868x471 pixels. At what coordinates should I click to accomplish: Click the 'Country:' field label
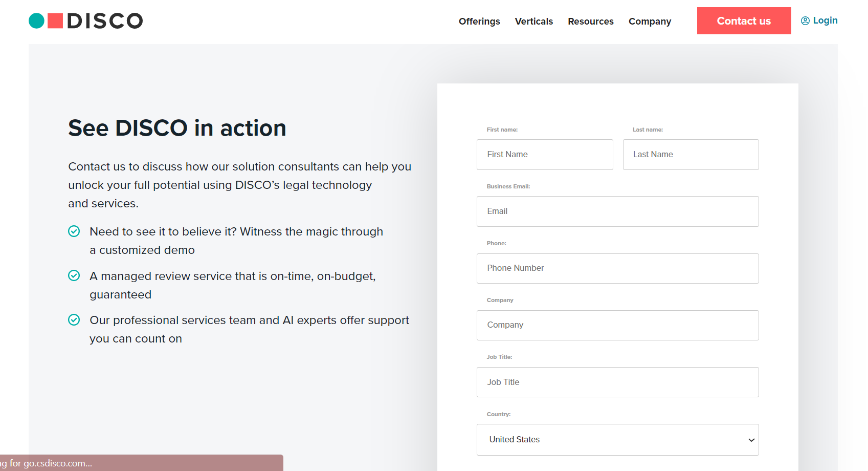[498, 414]
